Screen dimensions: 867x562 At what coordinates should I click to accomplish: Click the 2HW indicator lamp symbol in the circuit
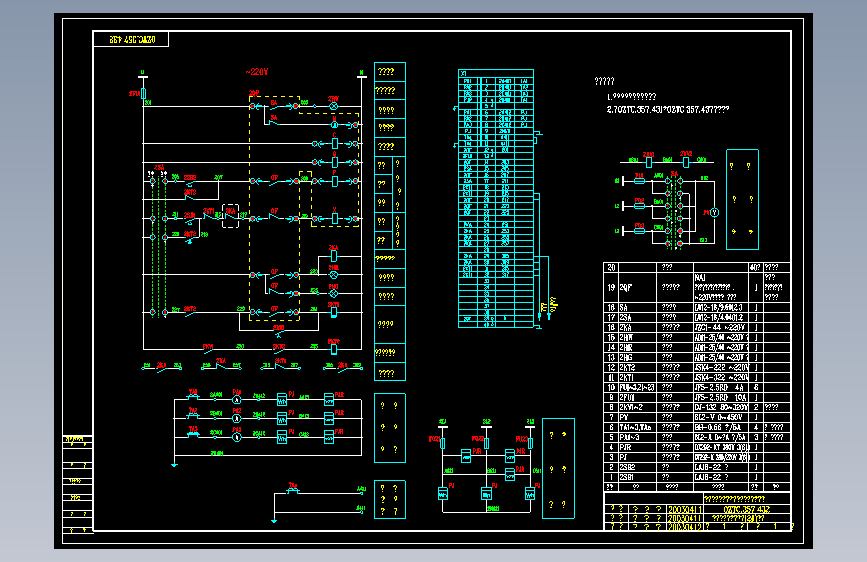[333, 106]
